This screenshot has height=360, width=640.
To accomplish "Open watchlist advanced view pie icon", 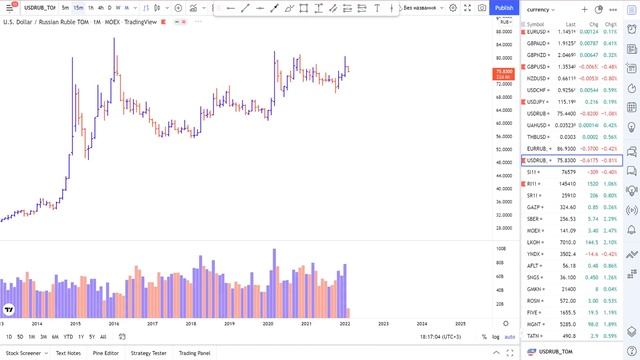I will (x=599, y=9).
